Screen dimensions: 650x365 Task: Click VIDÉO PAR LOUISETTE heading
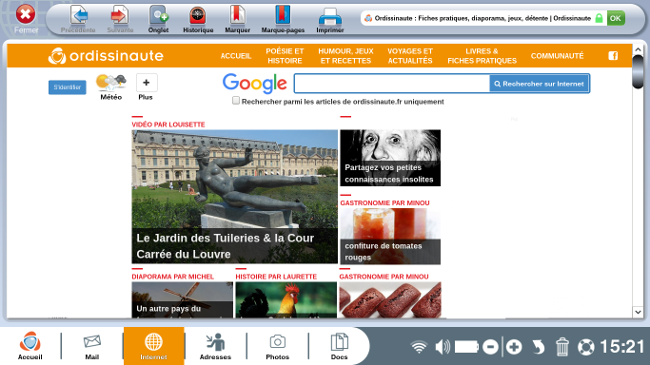168,124
